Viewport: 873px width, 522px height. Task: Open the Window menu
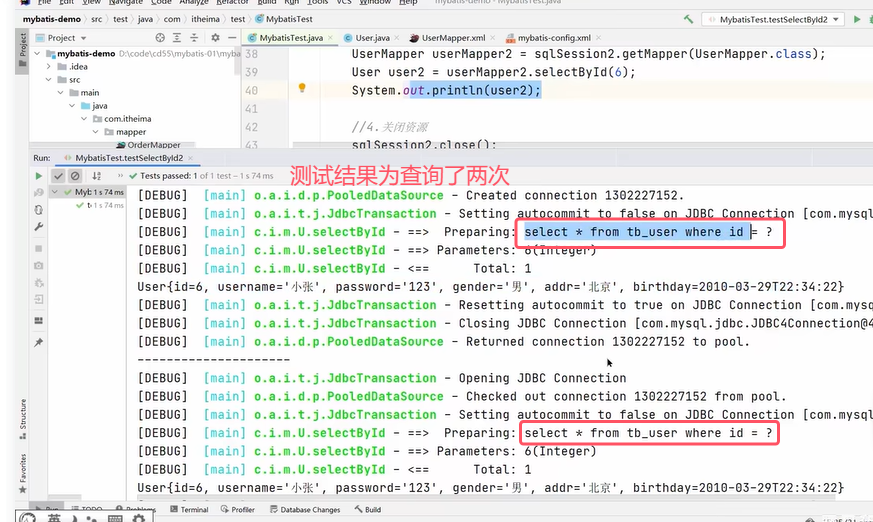point(375,2)
